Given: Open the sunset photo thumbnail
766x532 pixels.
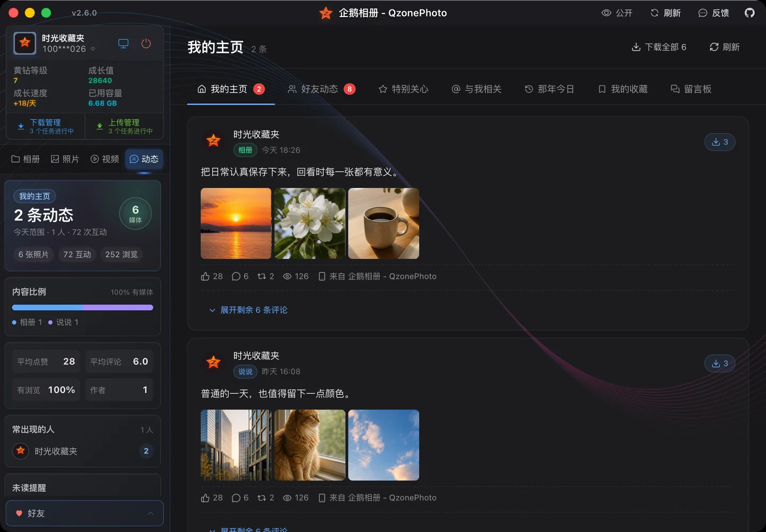Looking at the screenshot, I should (x=236, y=223).
